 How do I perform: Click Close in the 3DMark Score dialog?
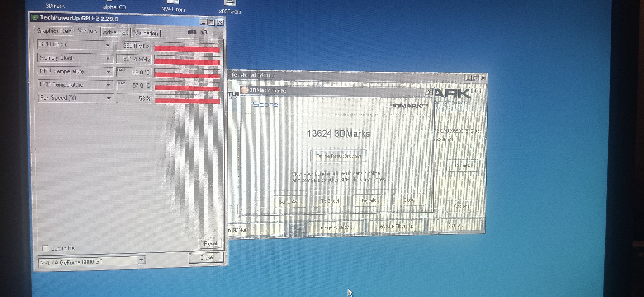coord(409,200)
